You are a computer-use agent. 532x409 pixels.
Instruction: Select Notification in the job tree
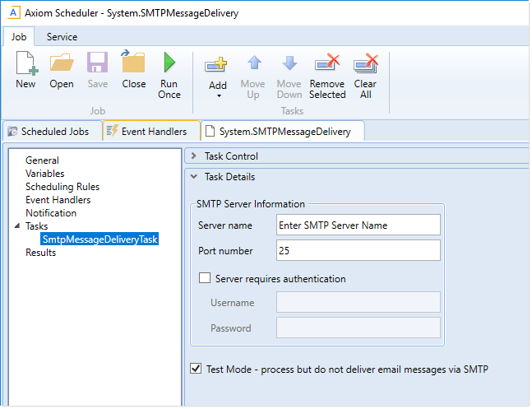51,213
